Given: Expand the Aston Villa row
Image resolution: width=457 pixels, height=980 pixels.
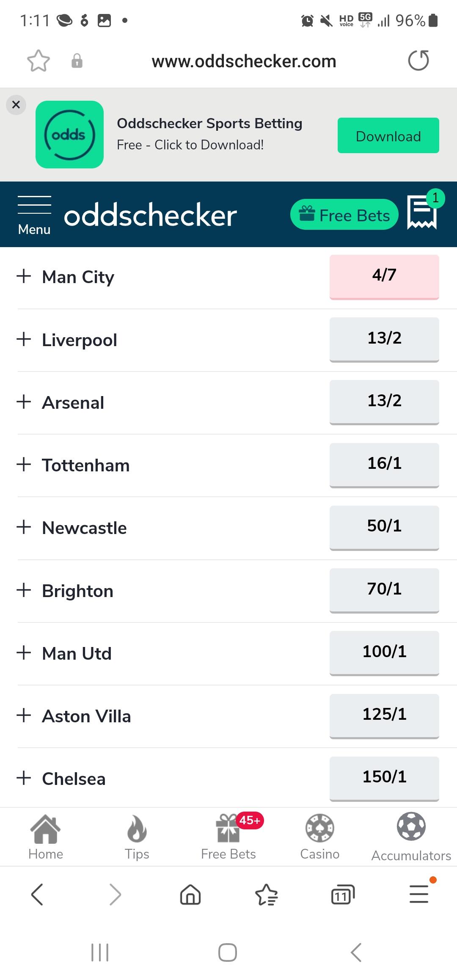Looking at the screenshot, I should click(24, 716).
